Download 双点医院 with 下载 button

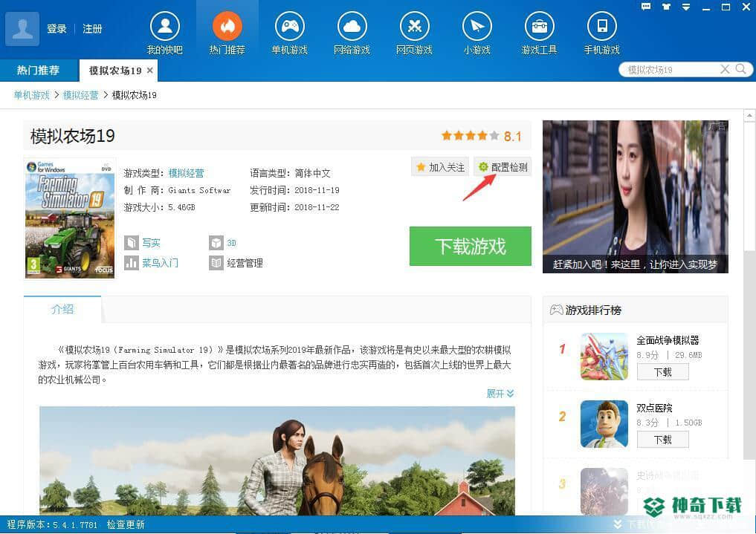663,439
